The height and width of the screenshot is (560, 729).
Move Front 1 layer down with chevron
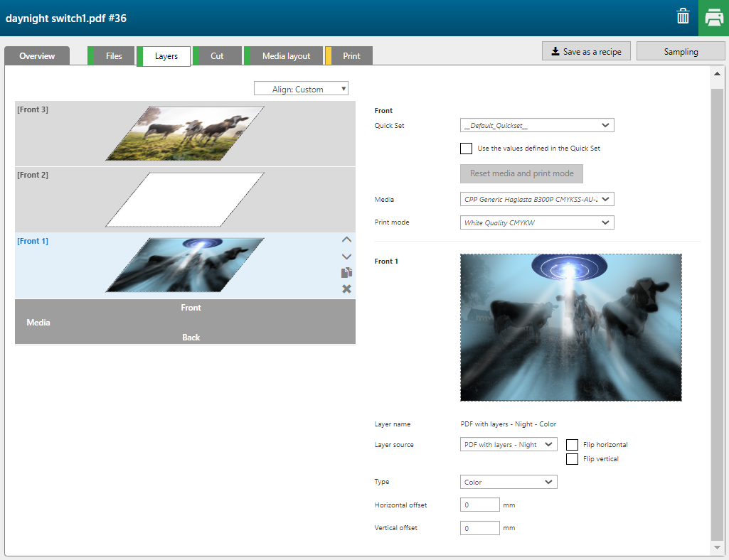346,257
